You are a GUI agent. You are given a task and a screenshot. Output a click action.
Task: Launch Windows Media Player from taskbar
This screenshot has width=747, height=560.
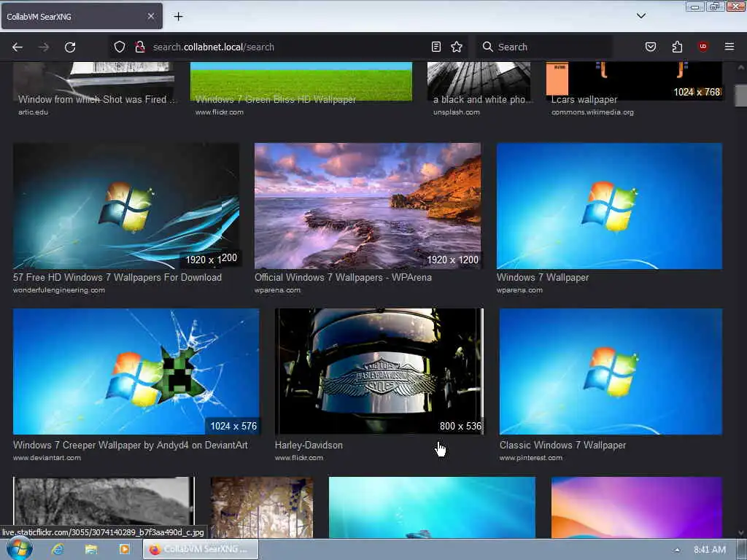click(124, 549)
